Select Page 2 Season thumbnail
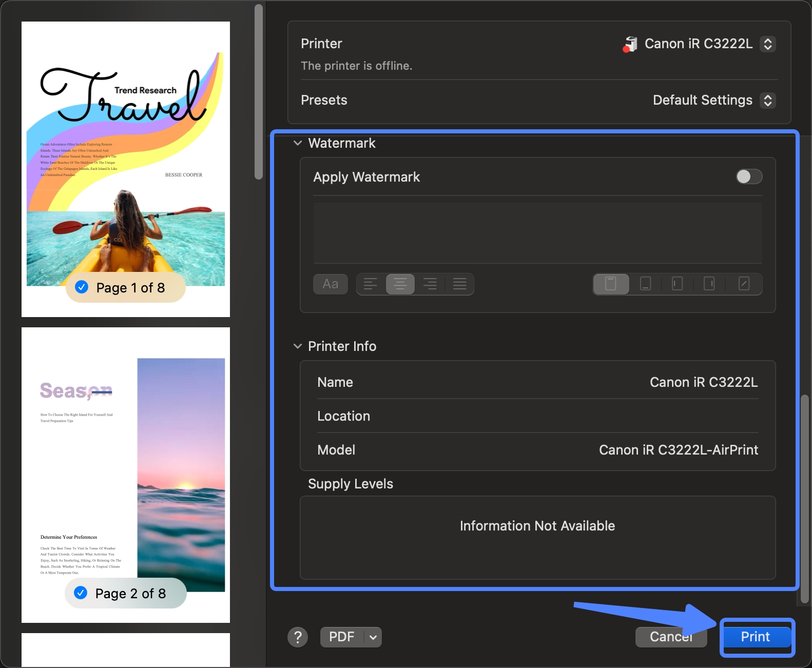The width and height of the screenshot is (812, 668). point(126,475)
